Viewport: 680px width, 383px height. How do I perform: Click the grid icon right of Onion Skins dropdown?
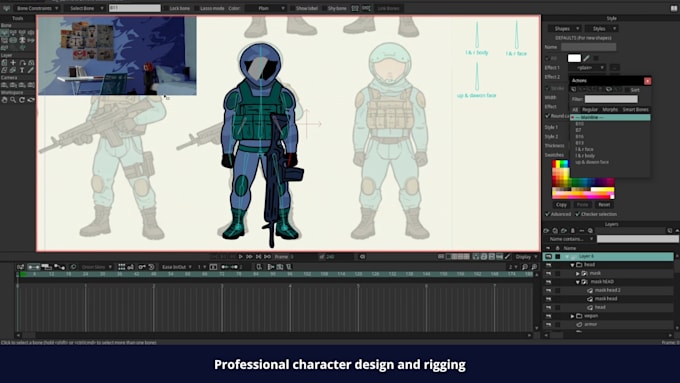[x=122, y=267]
